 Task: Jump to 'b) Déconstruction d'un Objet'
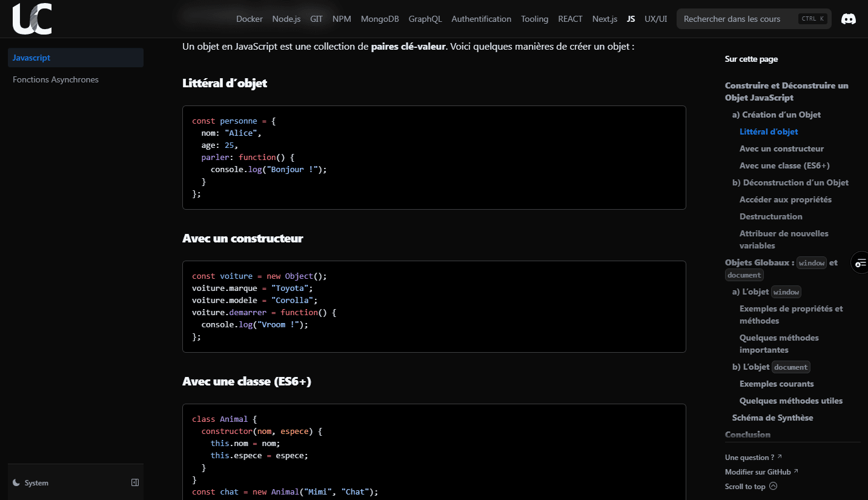coord(790,182)
